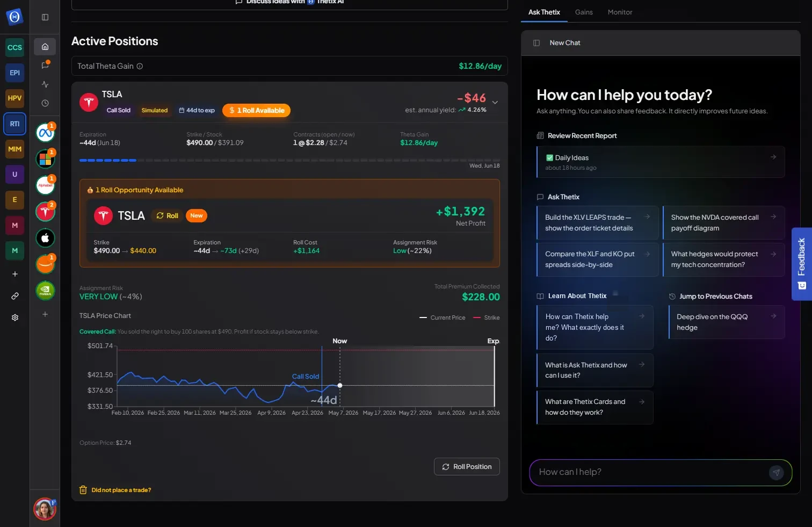Click the 44d to exp badge
The width and height of the screenshot is (812, 527).
pos(197,110)
